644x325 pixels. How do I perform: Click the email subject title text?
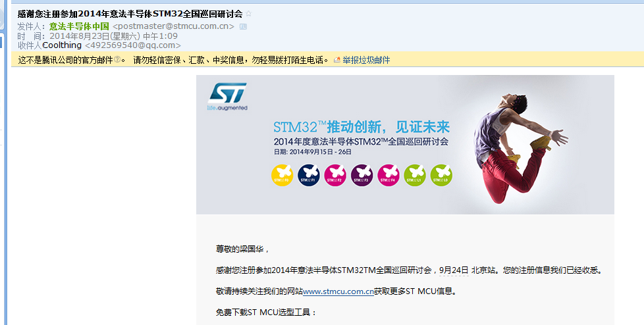pos(130,14)
